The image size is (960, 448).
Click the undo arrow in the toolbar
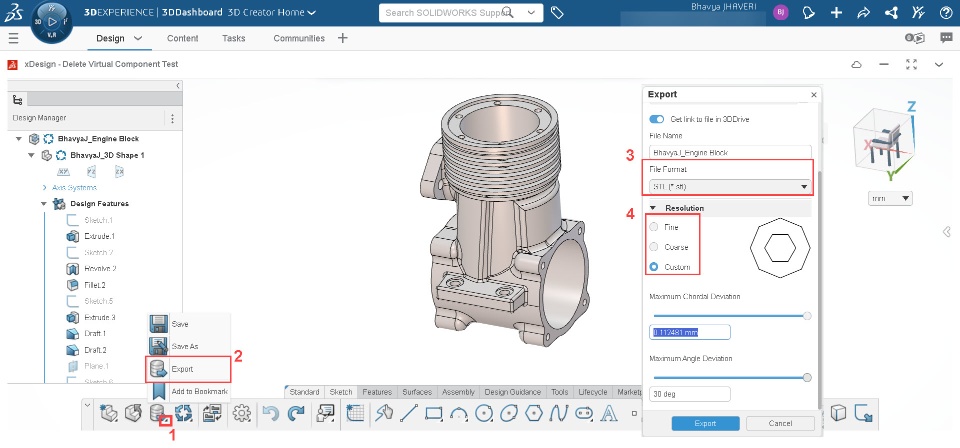click(x=270, y=414)
